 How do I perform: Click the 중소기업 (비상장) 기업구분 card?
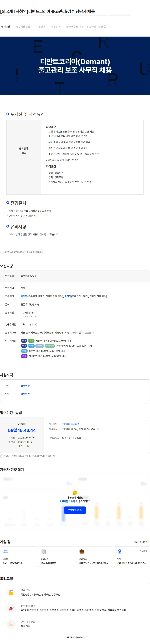point(56,557)
